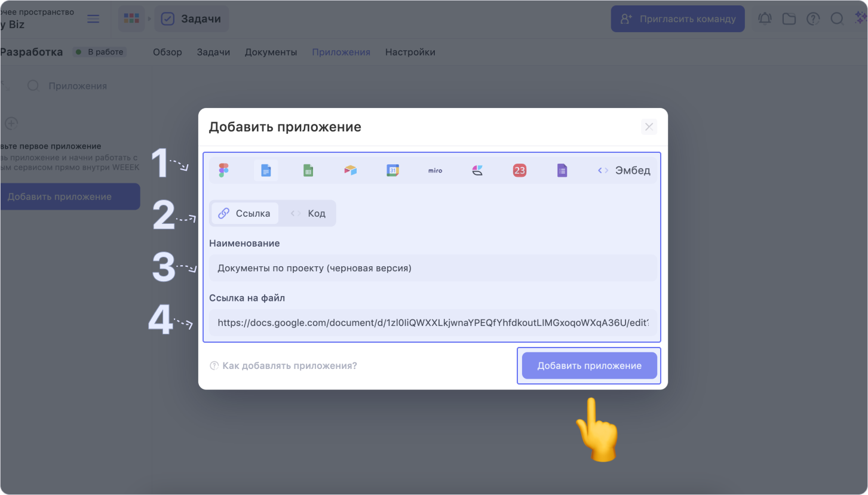Pick the Airtable app icon
The height and width of the screenshot is (495, 868).
(350, 171)
